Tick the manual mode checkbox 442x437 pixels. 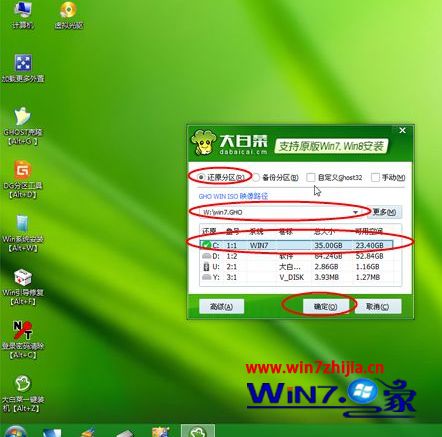pyautogui.click(x=375, y=177)
